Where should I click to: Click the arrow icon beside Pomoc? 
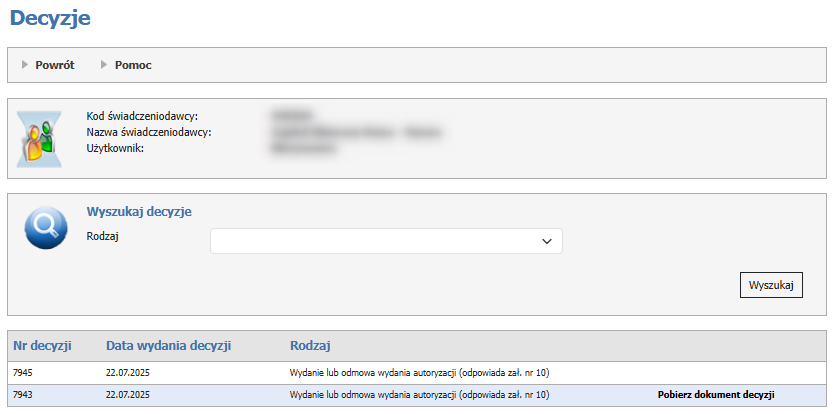tap(104, 65)
